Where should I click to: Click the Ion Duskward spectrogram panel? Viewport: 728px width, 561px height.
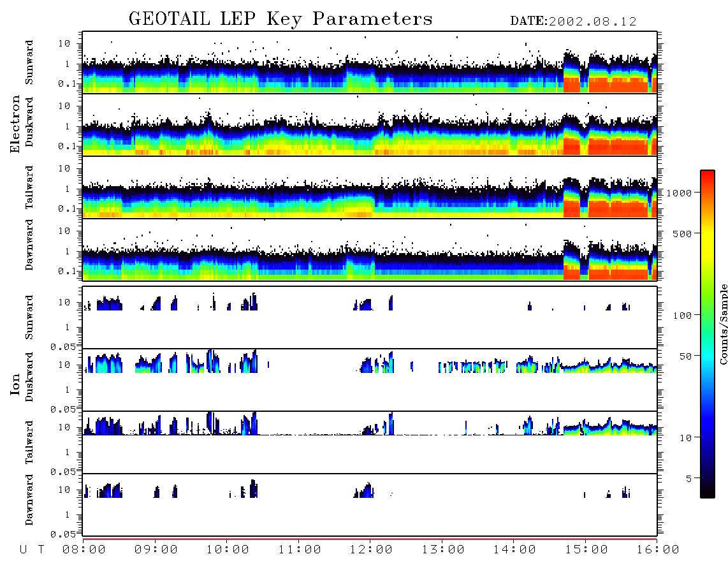click(370, 379)
